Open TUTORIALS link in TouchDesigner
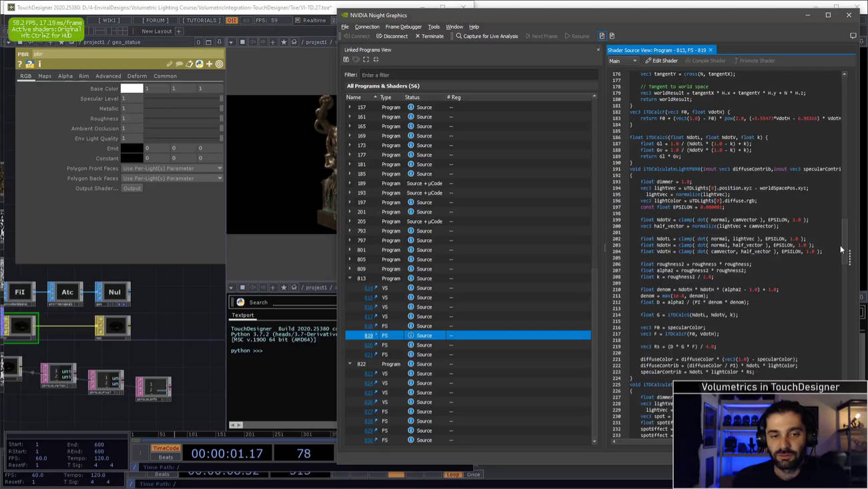868x489 pixels. pyautogui.click(x=202, y=21)
